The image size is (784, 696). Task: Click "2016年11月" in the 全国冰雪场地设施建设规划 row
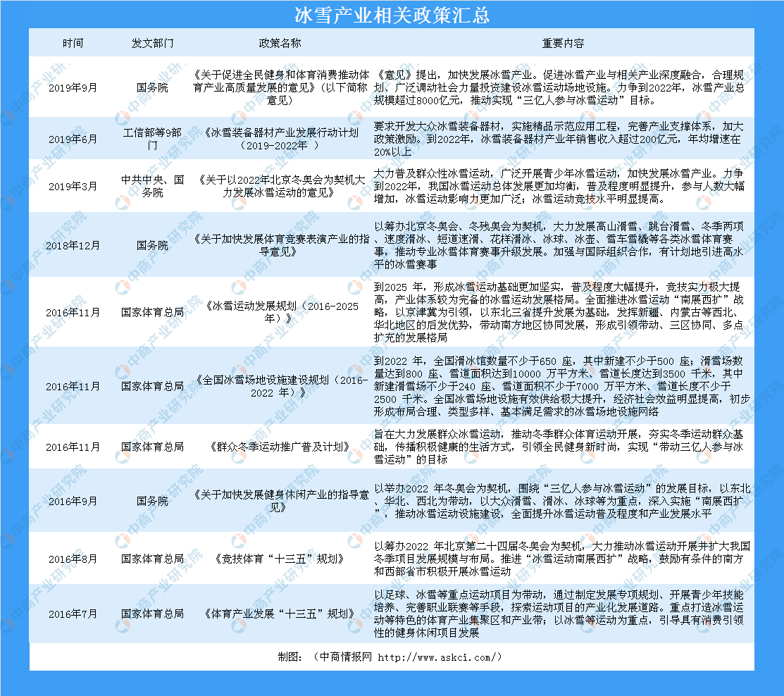tap(73, 387)
